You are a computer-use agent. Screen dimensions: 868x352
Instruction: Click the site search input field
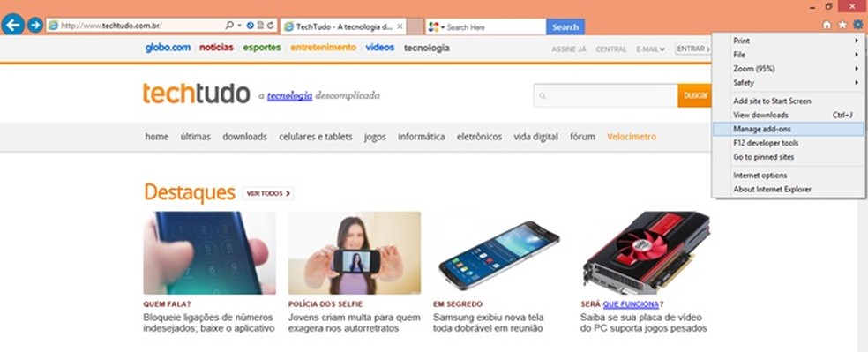[x=606, y=96]
